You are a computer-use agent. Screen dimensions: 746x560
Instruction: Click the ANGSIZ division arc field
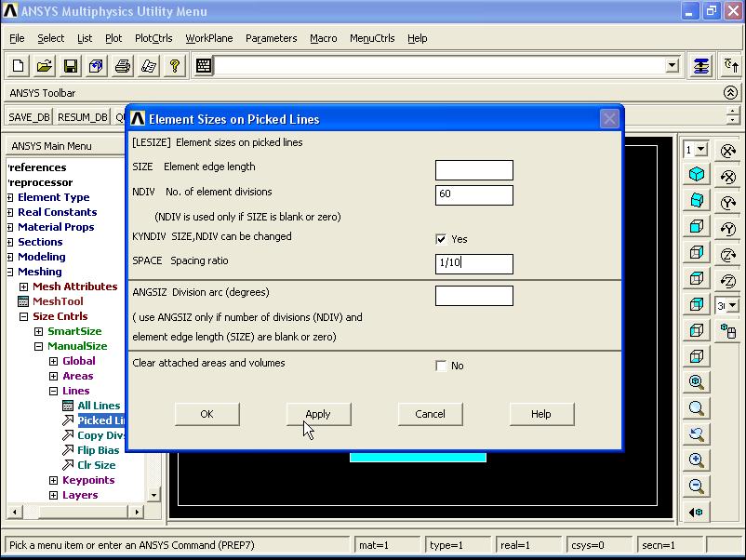point(474,296)
